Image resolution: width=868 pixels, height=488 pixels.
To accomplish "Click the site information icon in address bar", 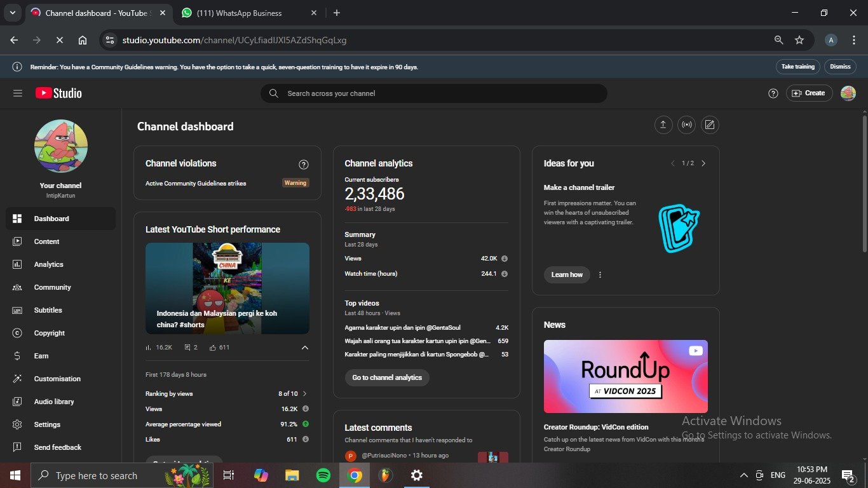I will pyautogui.click(x=110, y=40).
